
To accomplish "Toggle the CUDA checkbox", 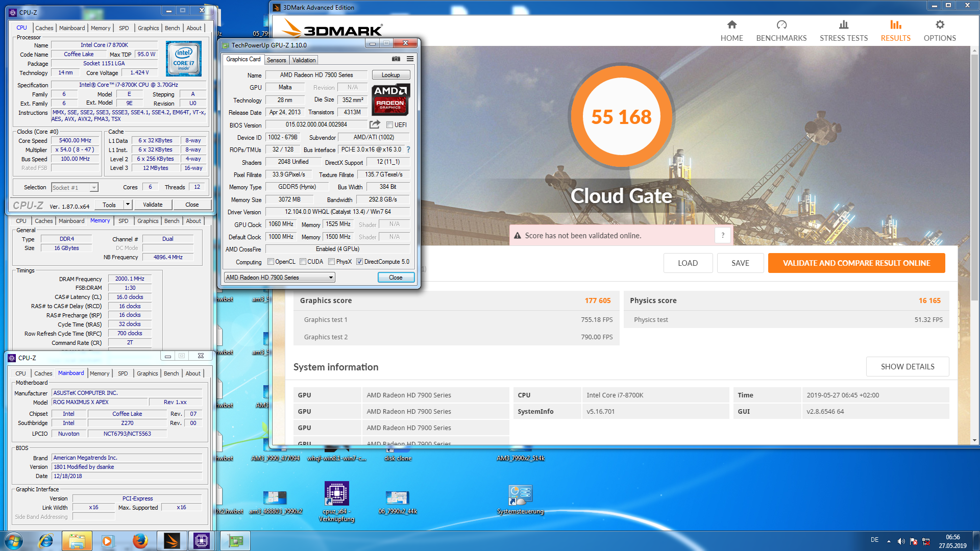I will [303, 262].
